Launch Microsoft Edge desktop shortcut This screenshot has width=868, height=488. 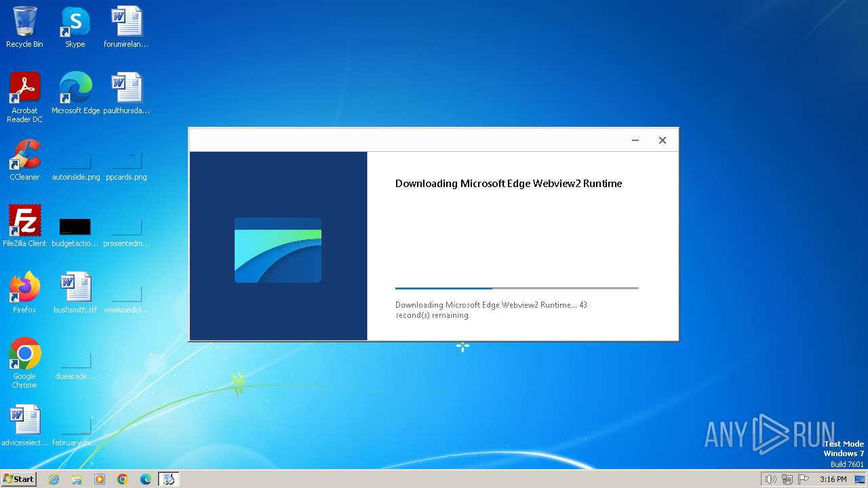click(75, 94)
